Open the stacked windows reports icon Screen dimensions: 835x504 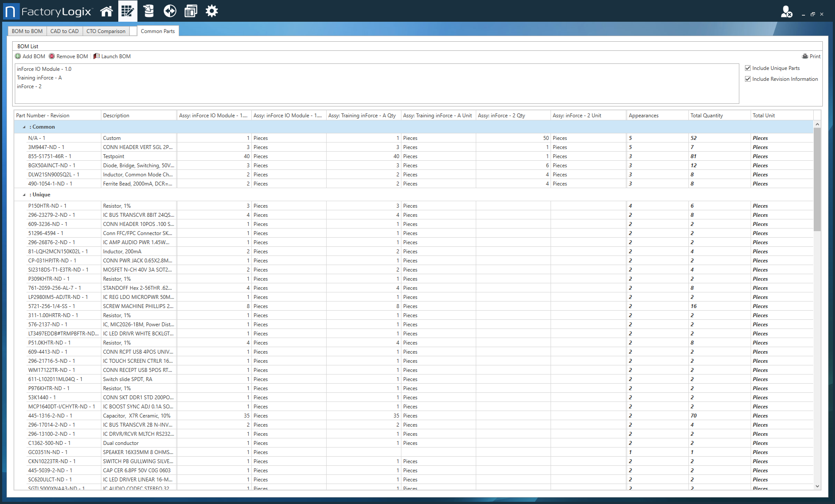click(190, 11)
